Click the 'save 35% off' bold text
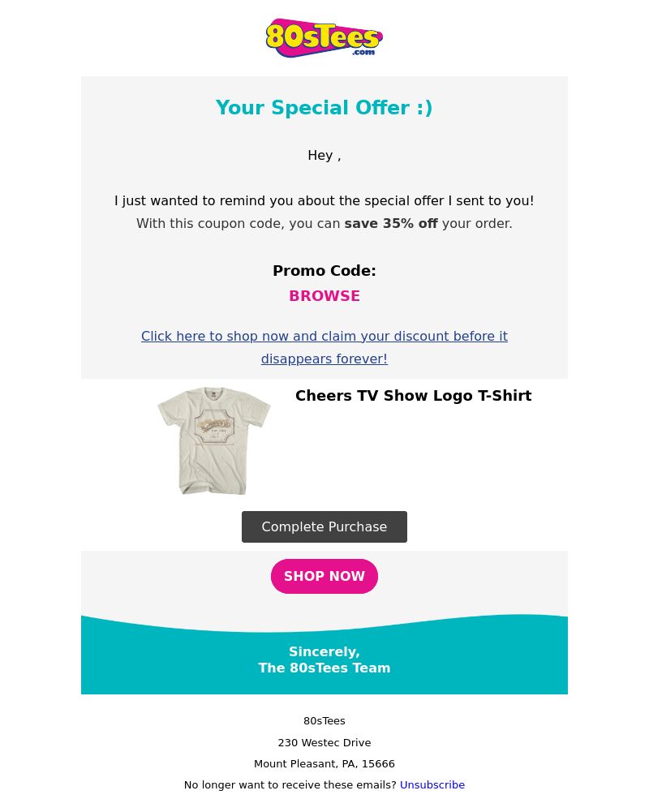 pyautogui.click(x=391, y=224)
